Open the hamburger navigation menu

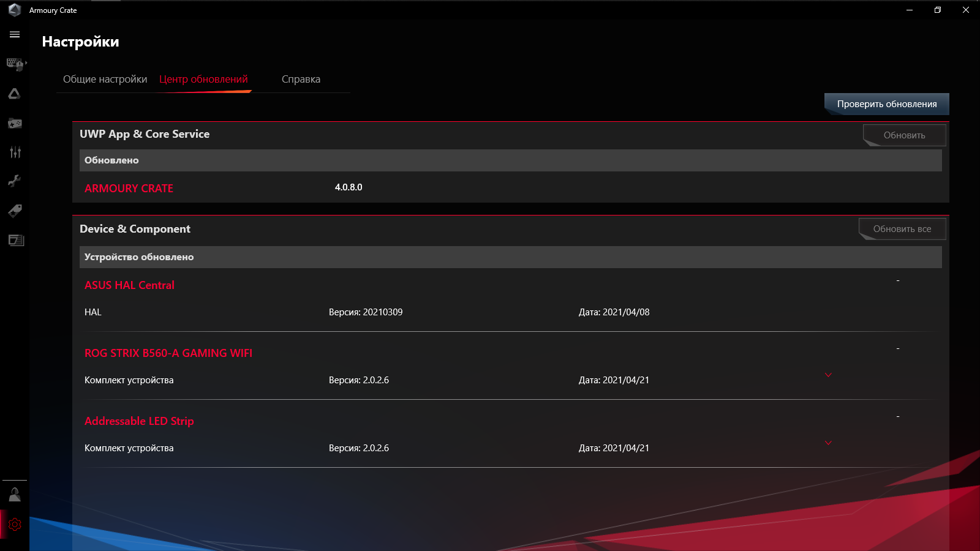tap(15, 35)
